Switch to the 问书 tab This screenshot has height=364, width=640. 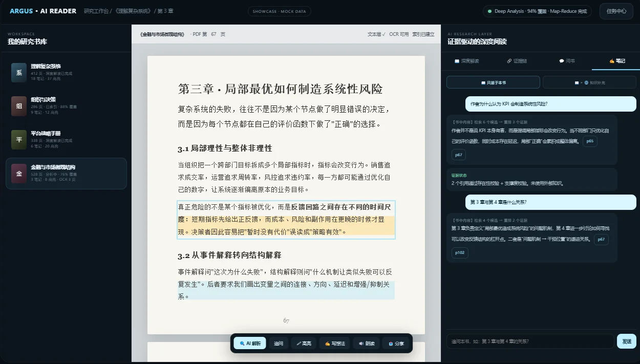point(567,61)
